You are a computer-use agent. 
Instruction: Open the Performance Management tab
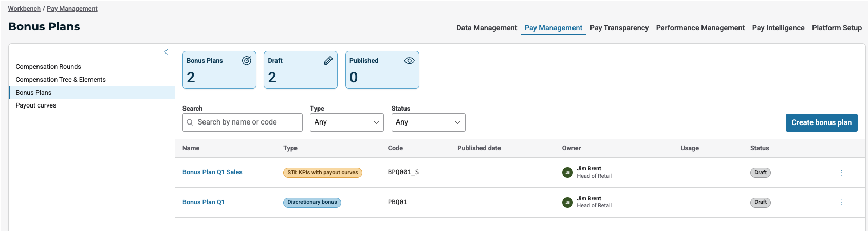coord(700,28)
